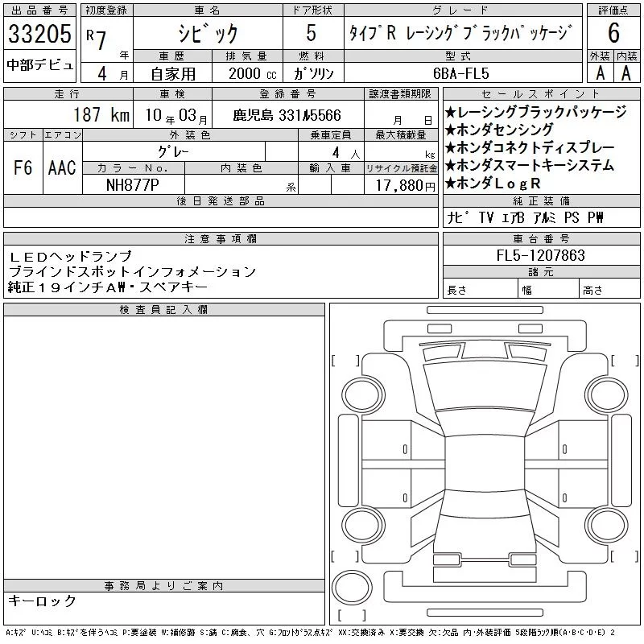This screenshot has width=644, height=644.
Task: Click the hood panel in car diagram
Action: [485, 385]
